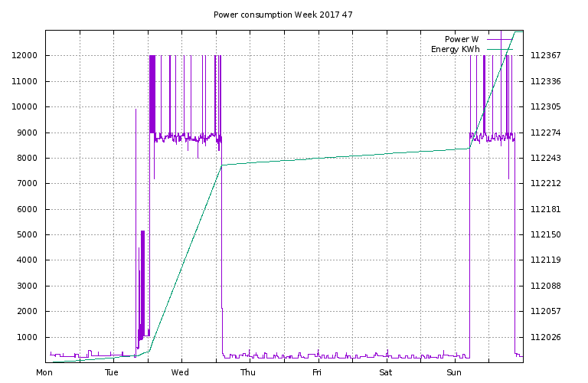Click the 5000 left axis value

coord(27,235)
